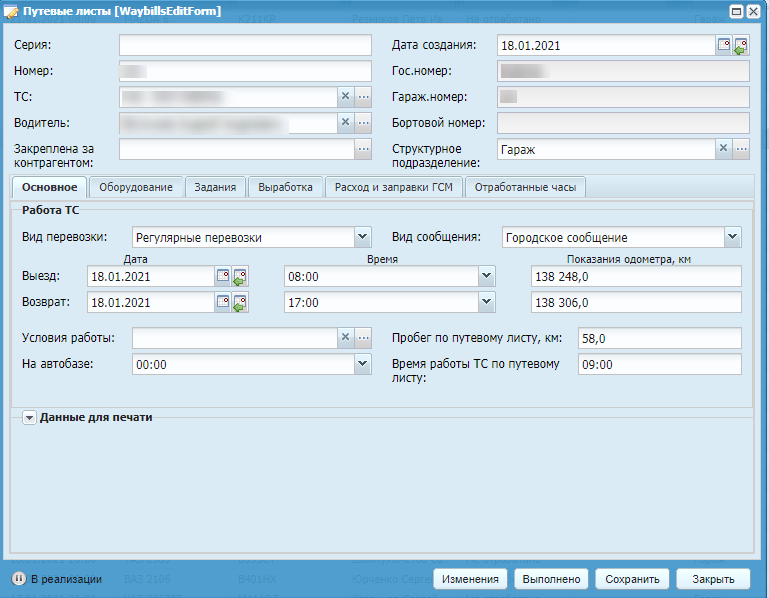The width and height of the screenshot is (769, 598).
Task: Expand Данные для печати section
Action: [x=29, y=417]
